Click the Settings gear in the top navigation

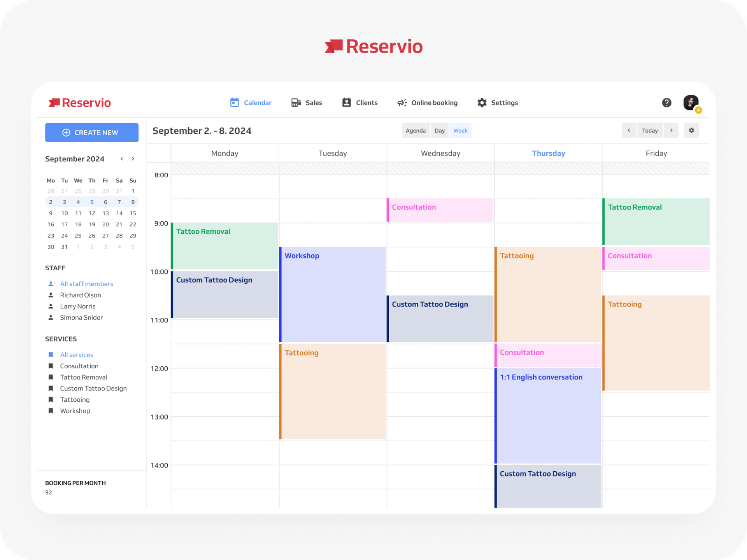pos(482,102)
